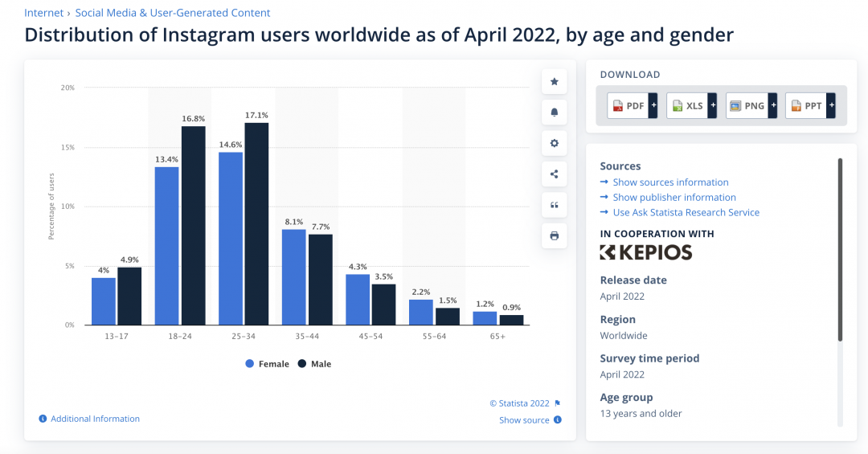Click the info icon beside Additional Information

tap(43, 419)
